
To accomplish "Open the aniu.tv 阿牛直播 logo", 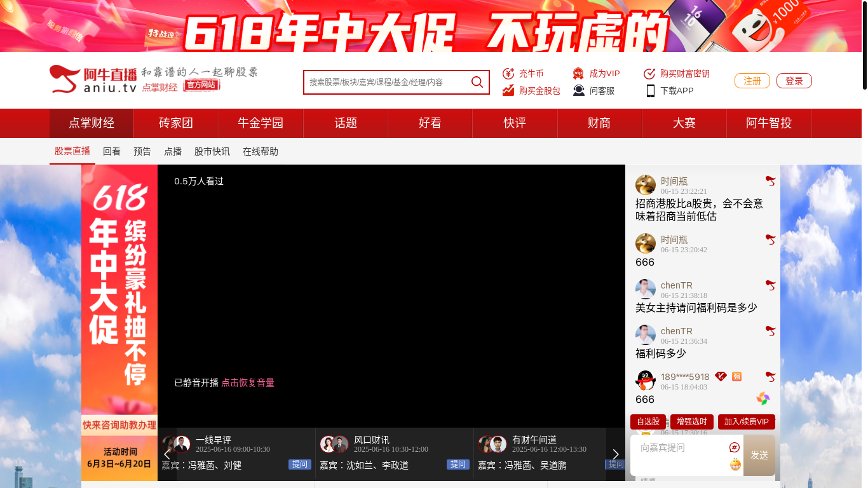I will pyautogui.click(x=93, y=79).
